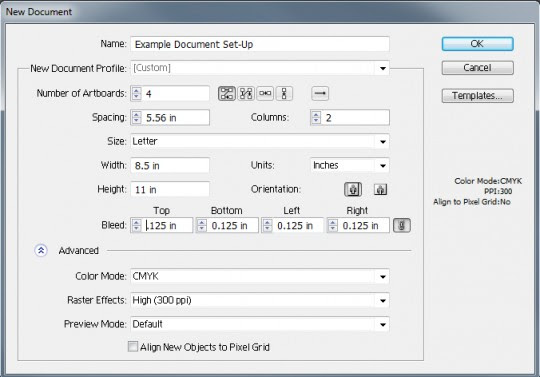Click the Right bleed value field
The image size is (540, 377).
(x=364, y=226)
